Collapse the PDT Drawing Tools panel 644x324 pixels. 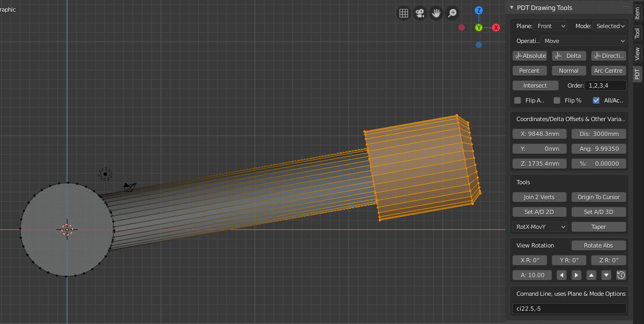[x=512, y=7]
